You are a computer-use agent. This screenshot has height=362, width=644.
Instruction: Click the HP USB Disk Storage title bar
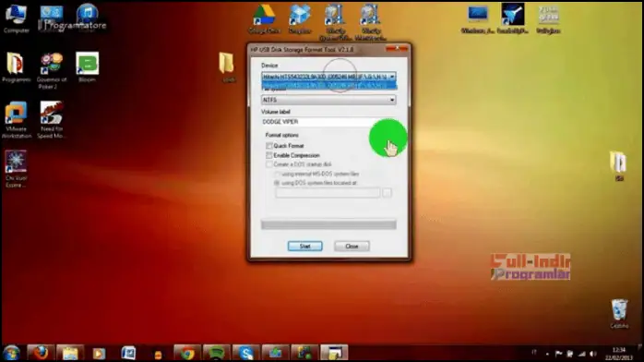(x=317, y=49)
